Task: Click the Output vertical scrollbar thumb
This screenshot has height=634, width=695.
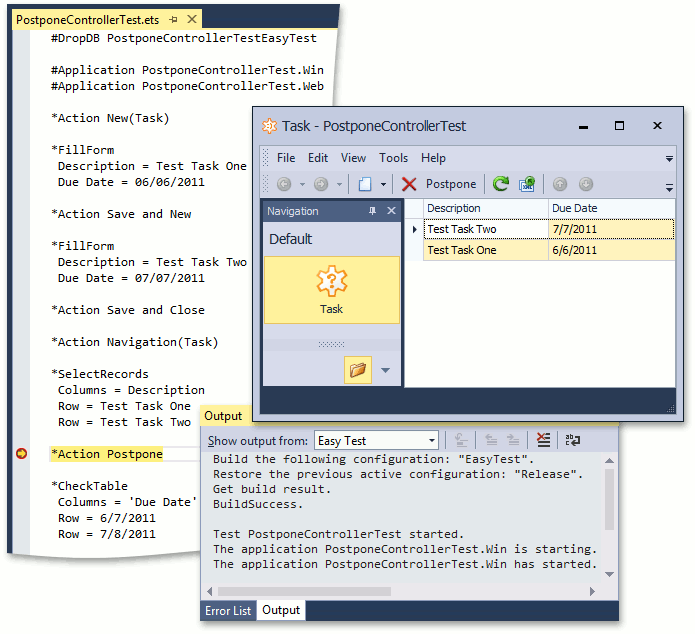Action: pyautogui.click(x=609, y=499)
